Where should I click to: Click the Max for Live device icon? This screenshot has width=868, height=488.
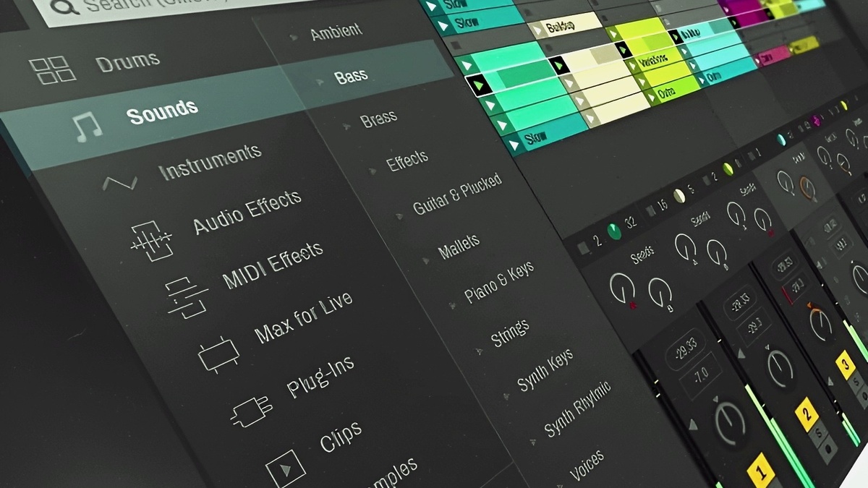point(218,355)
